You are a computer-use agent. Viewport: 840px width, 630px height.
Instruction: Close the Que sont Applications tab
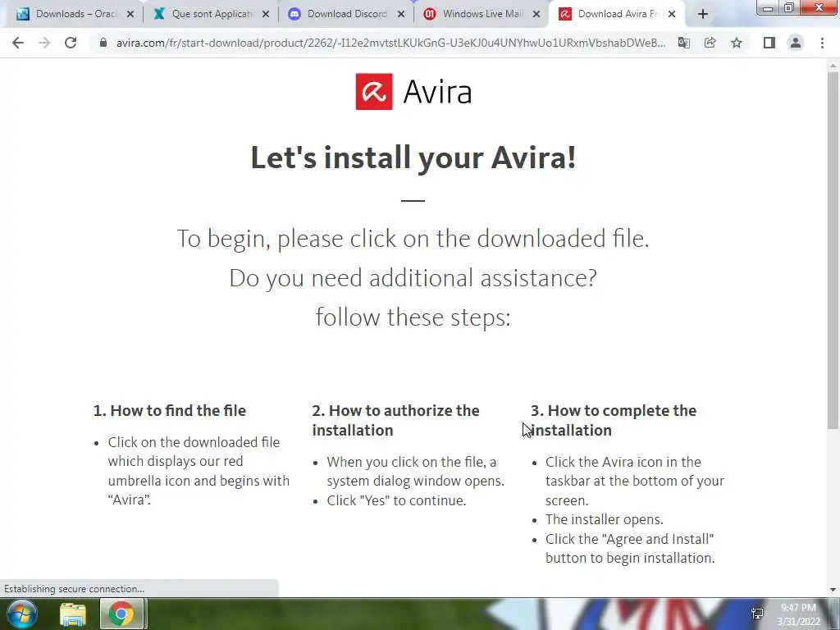[266, 15]
